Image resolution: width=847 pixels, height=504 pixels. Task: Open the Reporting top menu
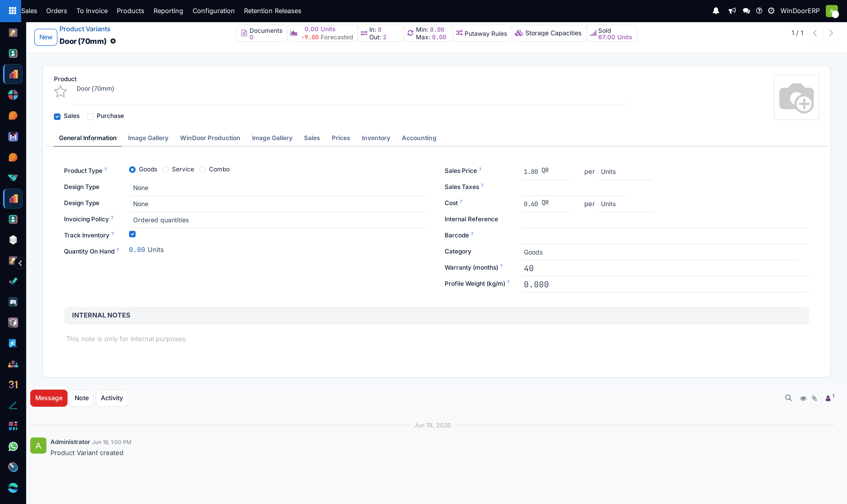tap(168, 11)
